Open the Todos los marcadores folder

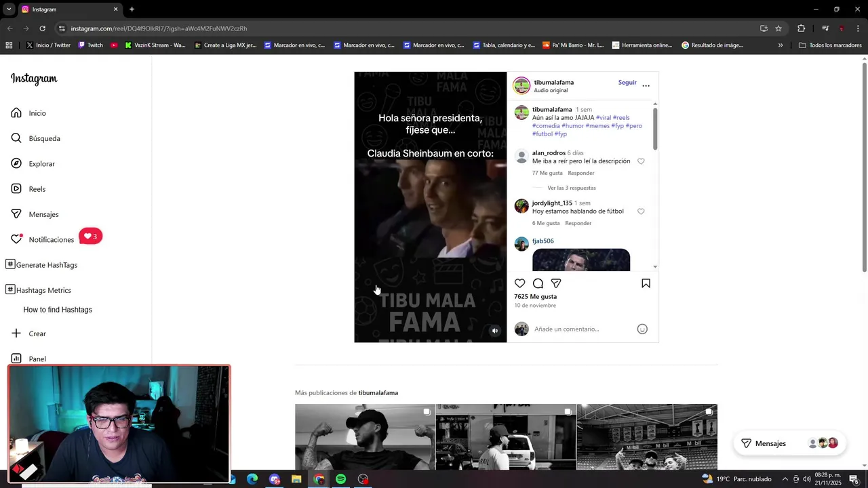(830, 45)
